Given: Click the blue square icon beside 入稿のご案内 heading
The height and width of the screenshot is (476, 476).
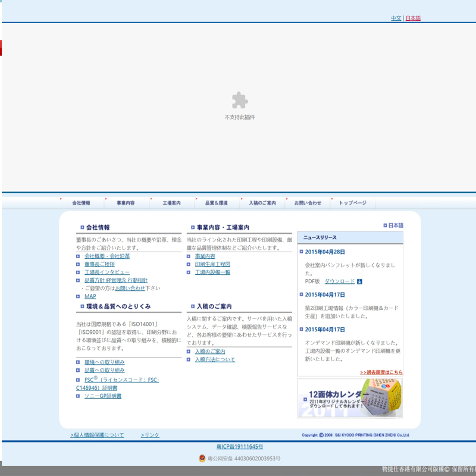Looking at the screenshot, I should 192,307.
